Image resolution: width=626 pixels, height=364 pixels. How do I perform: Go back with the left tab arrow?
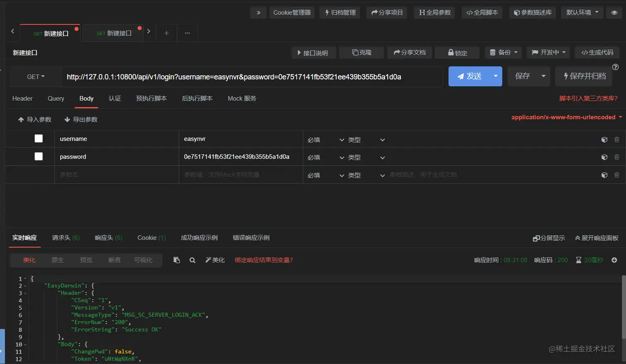coord(13,31)
